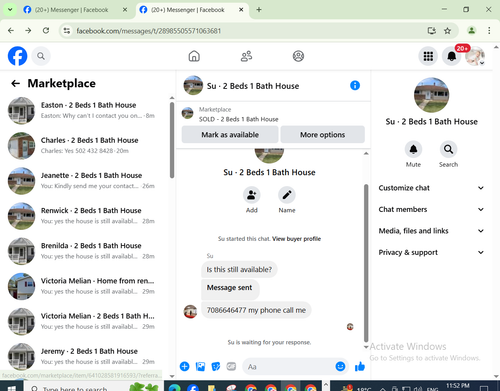Choose a GIF icon in composer

(231, 367)
